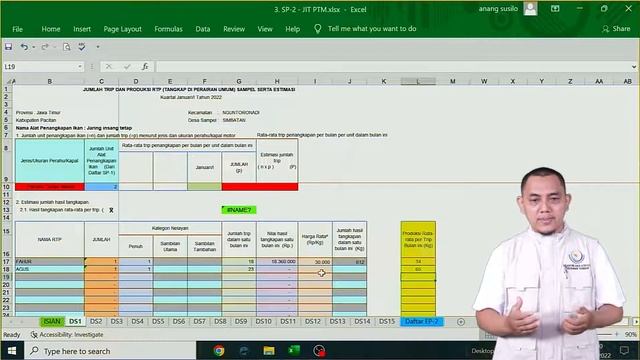Click the Windows taskbar search box

pyautogui.click(x=110, y=351)
